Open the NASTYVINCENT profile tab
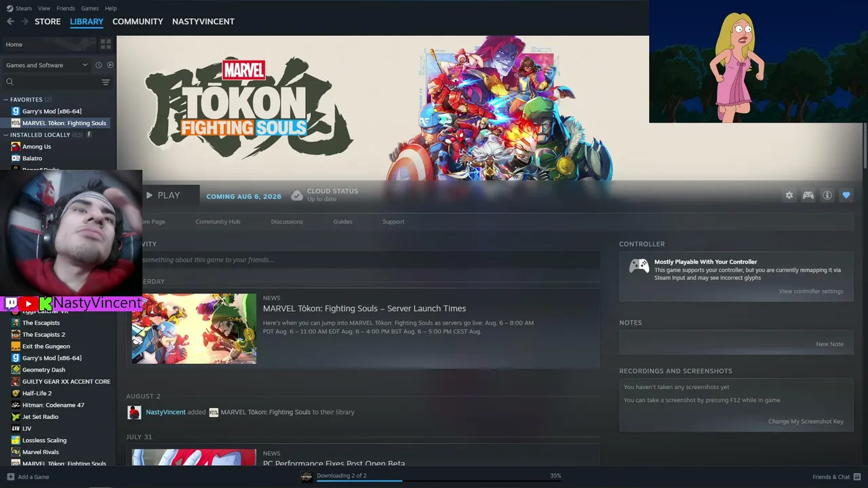Screen dimensions: 868x488 pos(203,22)
